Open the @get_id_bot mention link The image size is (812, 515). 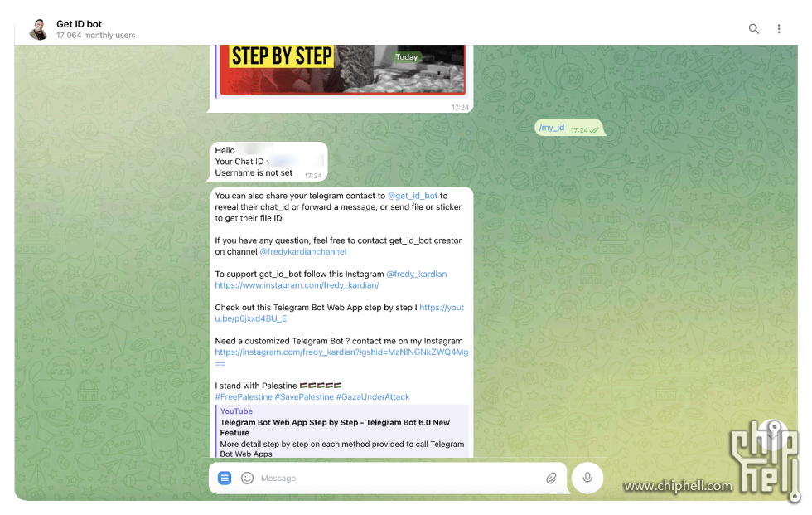click(413, 196)
